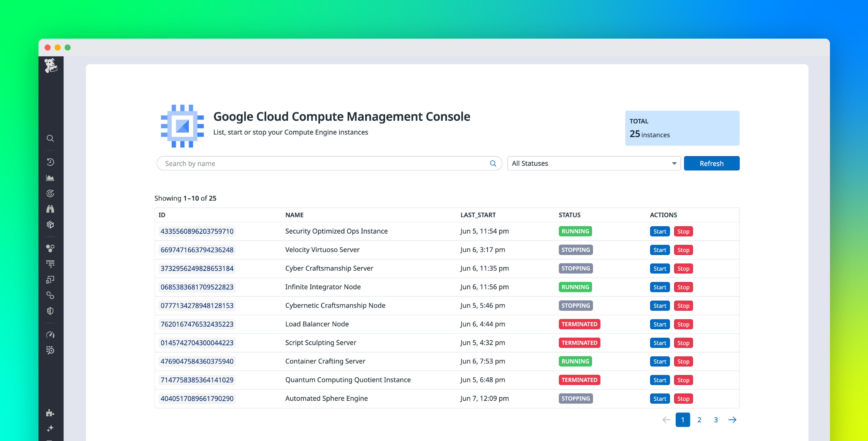
Task: Open the Monitors icon in the sidebar
Action: (50, 193)
